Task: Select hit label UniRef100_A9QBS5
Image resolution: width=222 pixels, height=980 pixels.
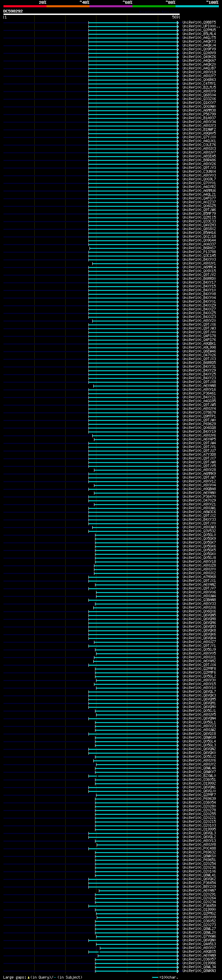Action: [x=199, y=952]
